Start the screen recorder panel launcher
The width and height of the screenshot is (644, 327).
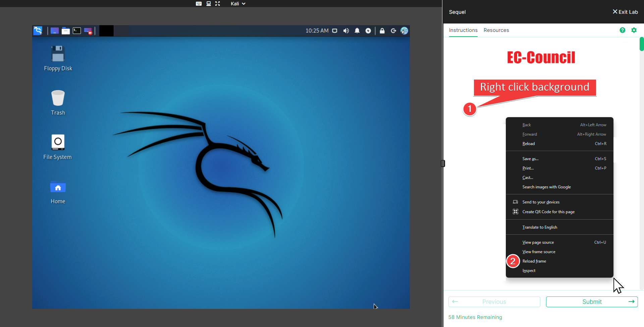(88, 31)
